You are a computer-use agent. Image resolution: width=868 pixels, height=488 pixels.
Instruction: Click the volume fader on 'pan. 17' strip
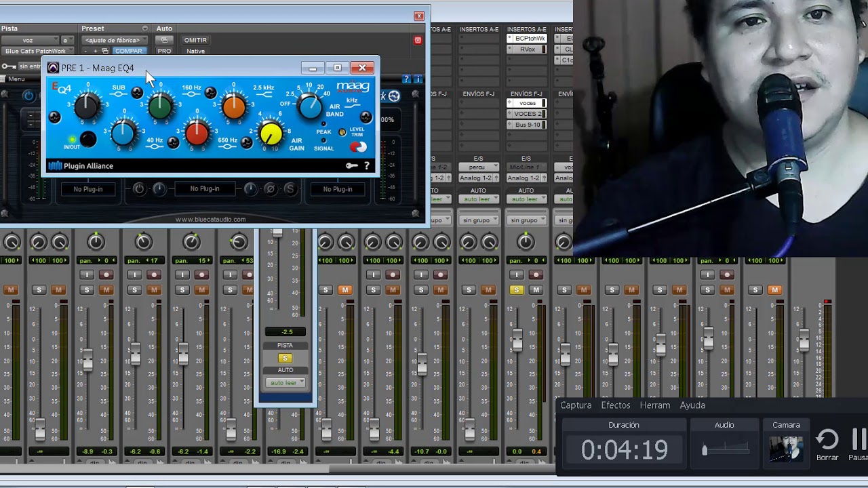[136, 353]
